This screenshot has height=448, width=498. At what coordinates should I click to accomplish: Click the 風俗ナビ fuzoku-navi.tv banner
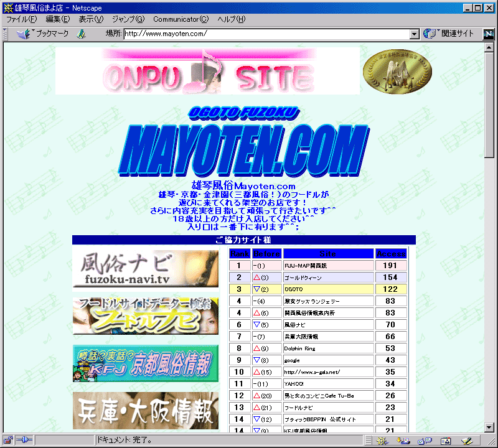point(146,269)
